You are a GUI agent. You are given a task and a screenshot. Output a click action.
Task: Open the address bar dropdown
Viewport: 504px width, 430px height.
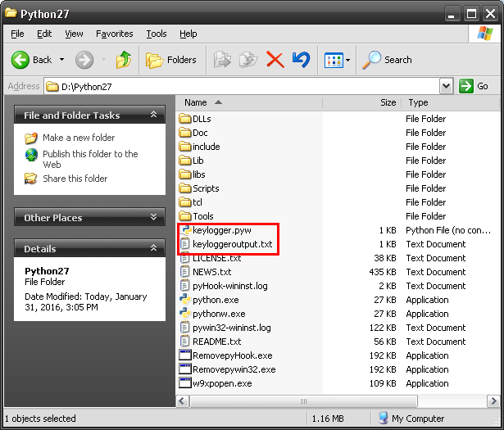(x=446, y=86)
